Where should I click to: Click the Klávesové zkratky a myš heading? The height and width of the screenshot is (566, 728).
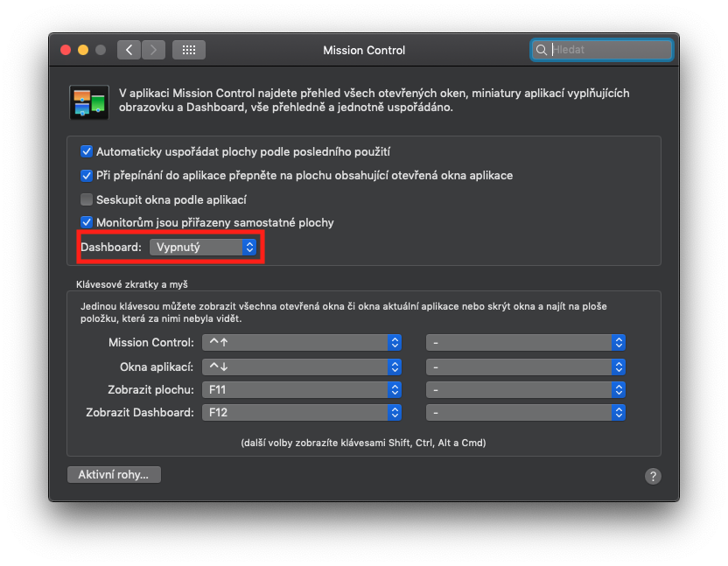[x=132, y=284]
